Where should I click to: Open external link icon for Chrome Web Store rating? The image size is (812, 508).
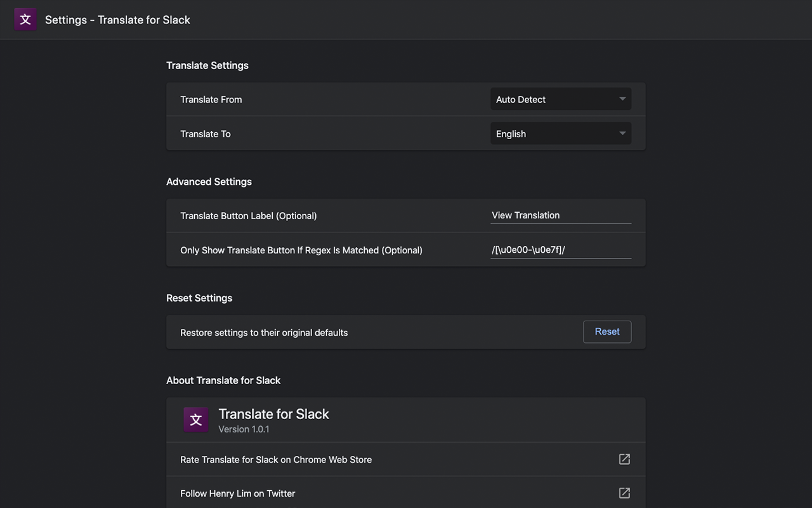click(x=624, y=459)
